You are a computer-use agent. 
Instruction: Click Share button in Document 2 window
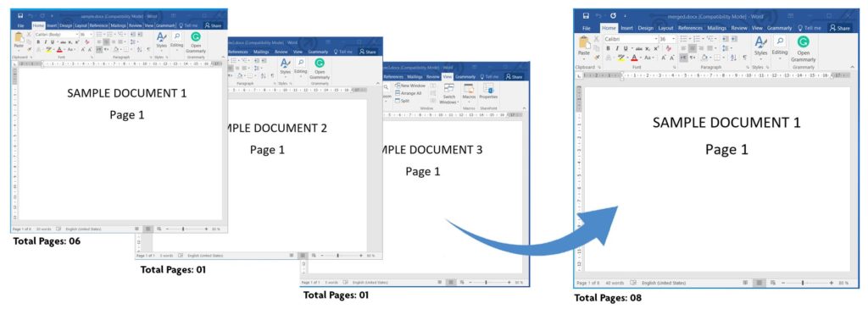click(368, 52)
